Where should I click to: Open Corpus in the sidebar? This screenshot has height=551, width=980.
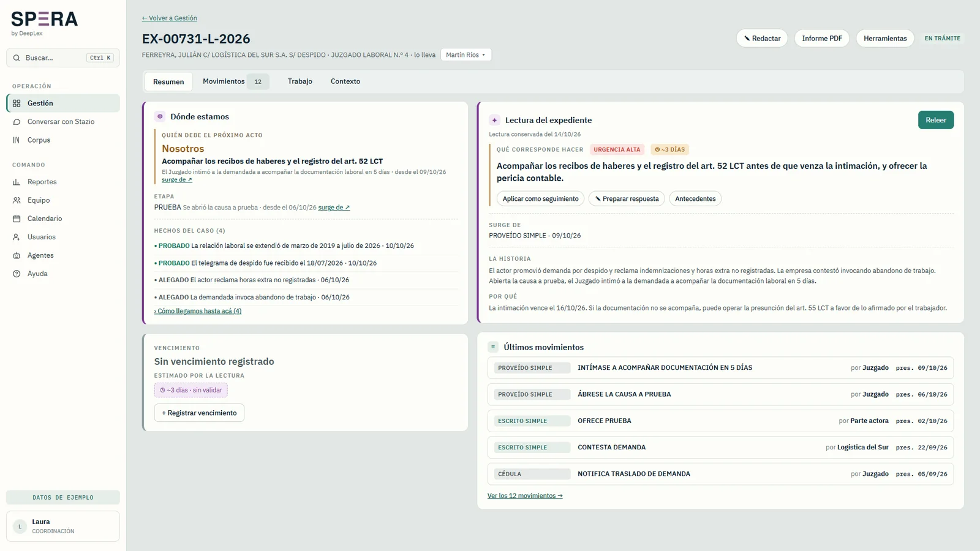click(63, 140)
